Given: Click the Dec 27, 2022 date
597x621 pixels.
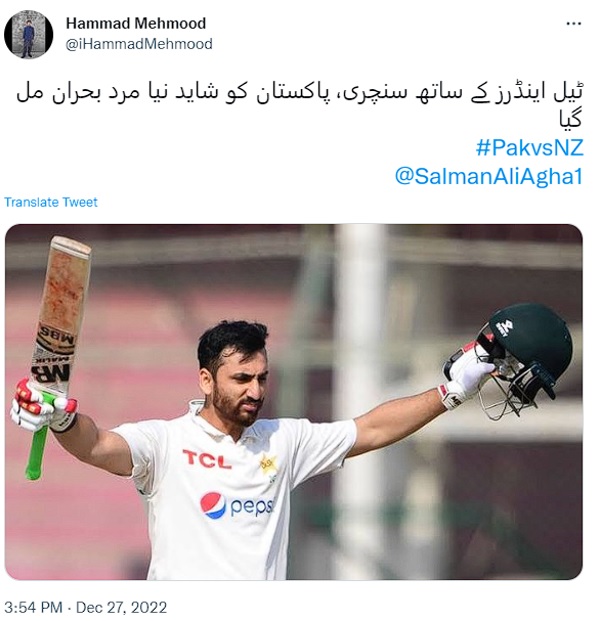Looking at the screenshot, I should tap(121, 608).
